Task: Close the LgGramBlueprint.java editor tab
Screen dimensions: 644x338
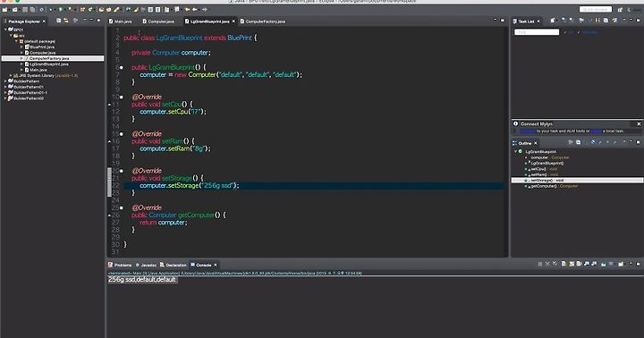Action: point(233,21)
